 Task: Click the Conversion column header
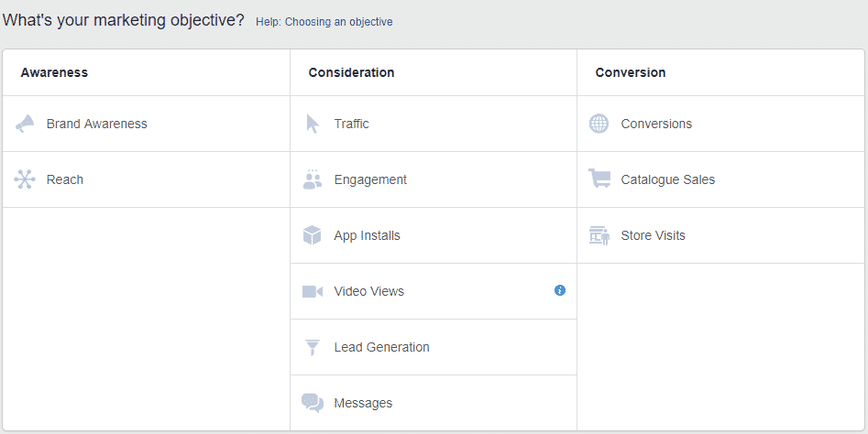point(630,72)
